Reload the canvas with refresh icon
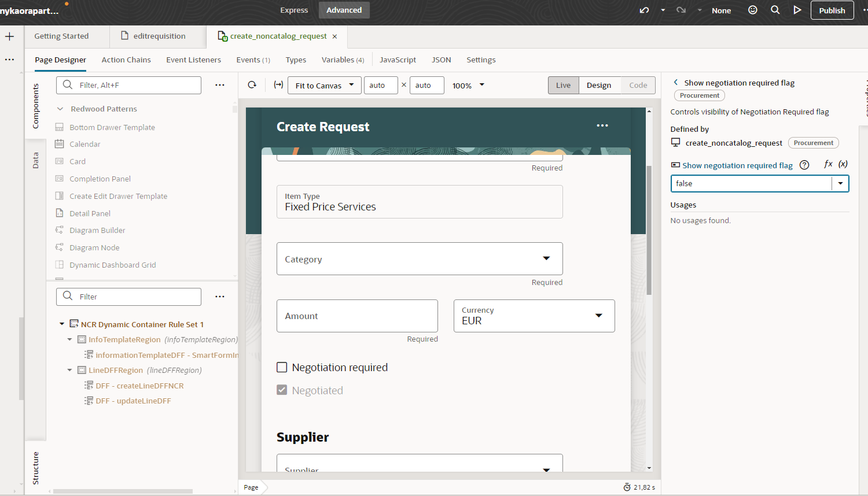Viewport: 868px width, 496px height. coord(252,85)
